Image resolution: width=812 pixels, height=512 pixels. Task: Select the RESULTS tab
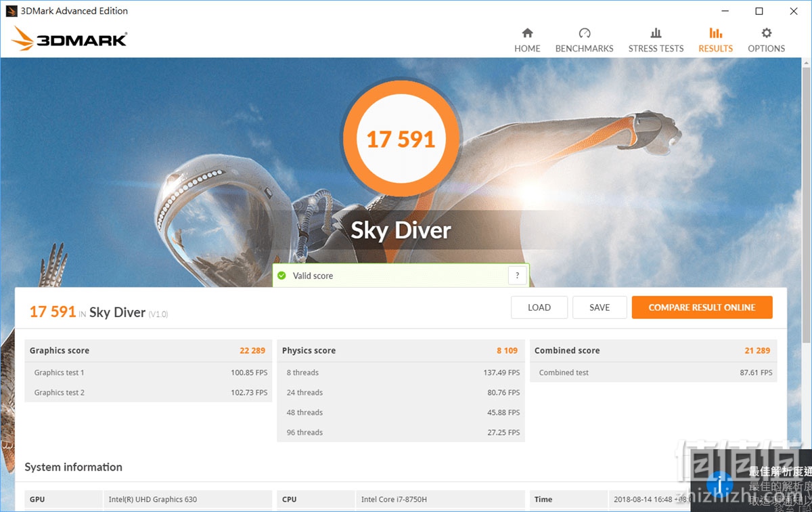[715, 40]
